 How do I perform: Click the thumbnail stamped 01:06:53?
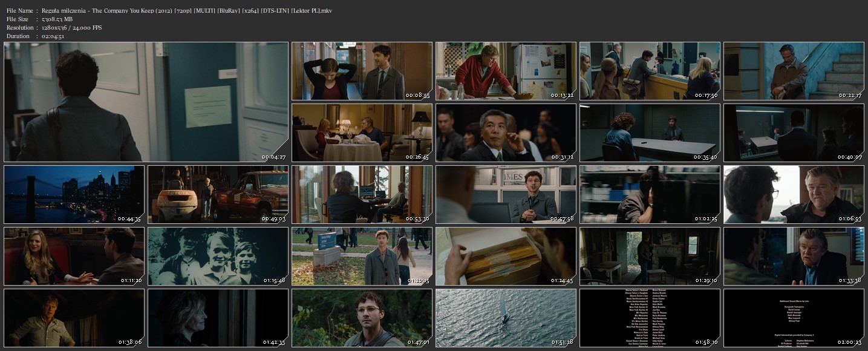[x=794, y=194]
